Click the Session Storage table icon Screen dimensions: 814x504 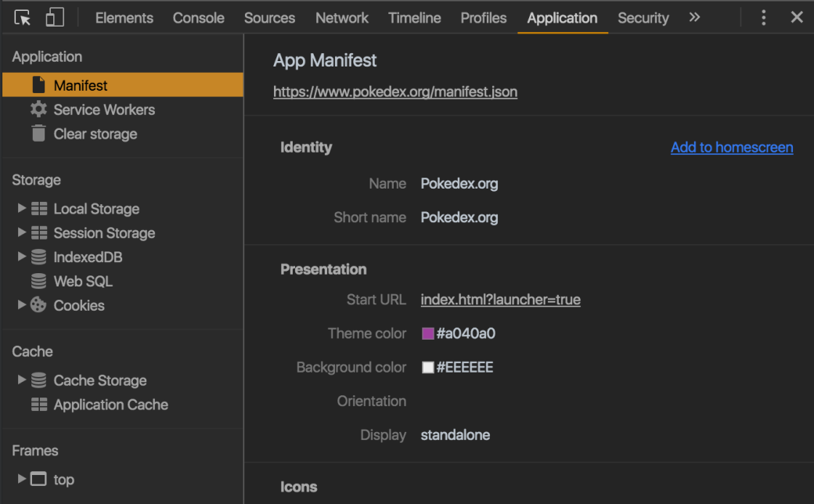pos(39,232)
